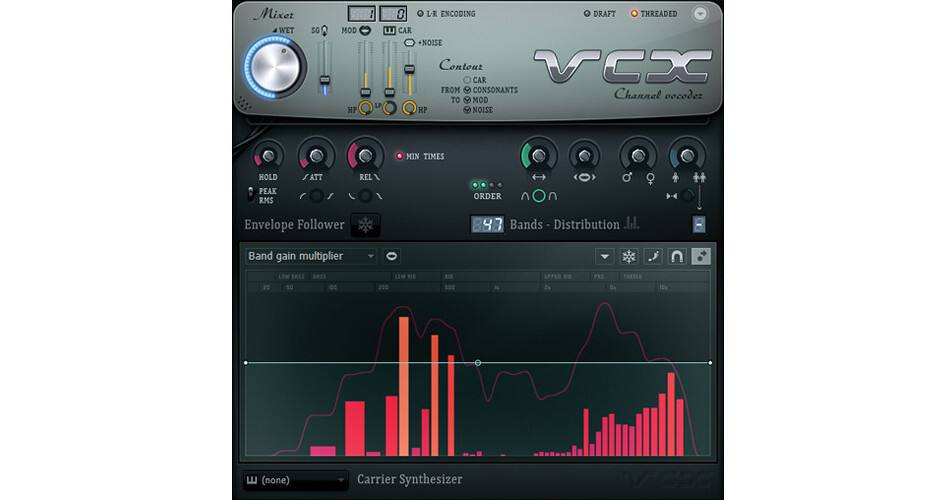Select the Contour CAR checkbox
The width and height of the screenshot is (952, 500).
467,80
